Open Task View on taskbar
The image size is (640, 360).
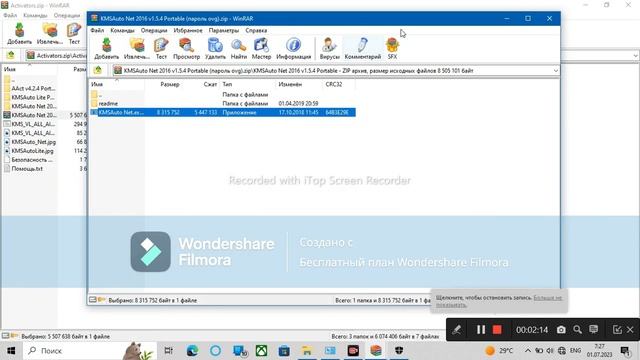click(168, 351)
